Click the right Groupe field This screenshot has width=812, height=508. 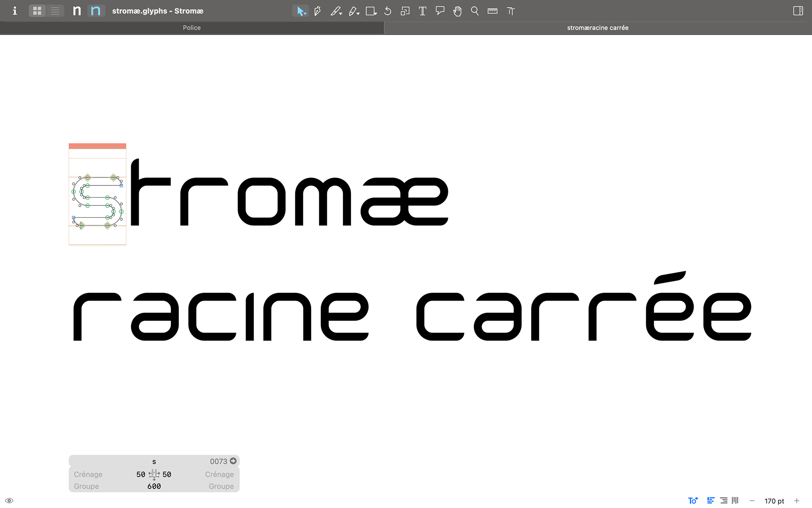(221, 486)
